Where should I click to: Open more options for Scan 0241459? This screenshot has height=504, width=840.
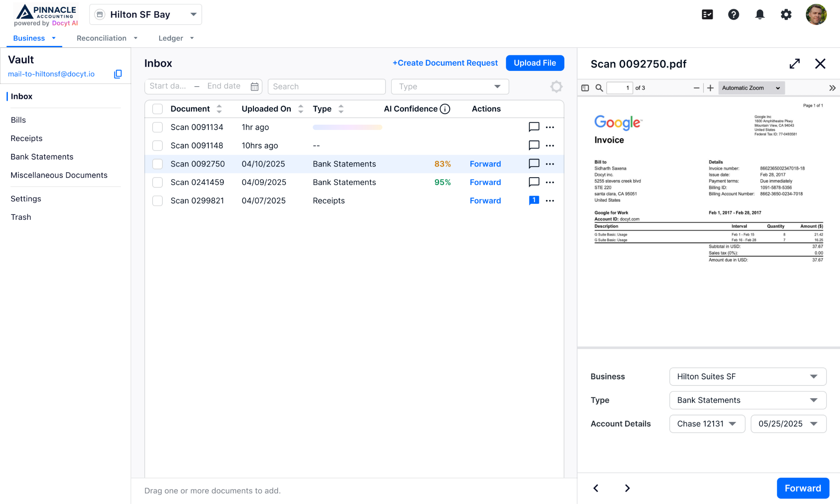click(x=550, y=182)
